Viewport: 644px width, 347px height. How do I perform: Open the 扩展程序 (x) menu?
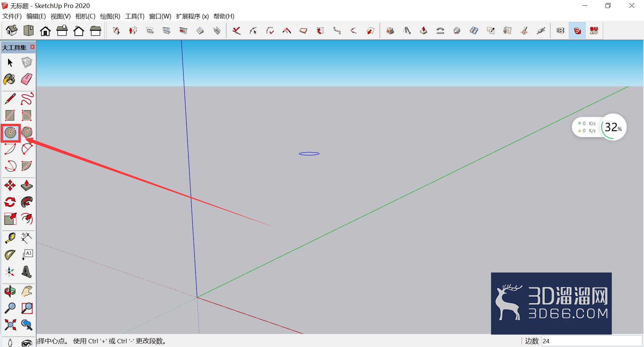[192, 16]
